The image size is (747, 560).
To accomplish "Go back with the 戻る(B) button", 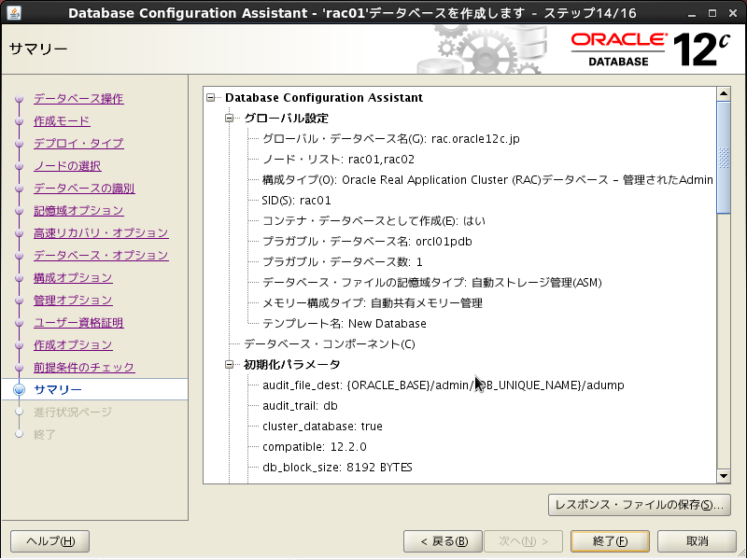I will (x=443, y=541).
